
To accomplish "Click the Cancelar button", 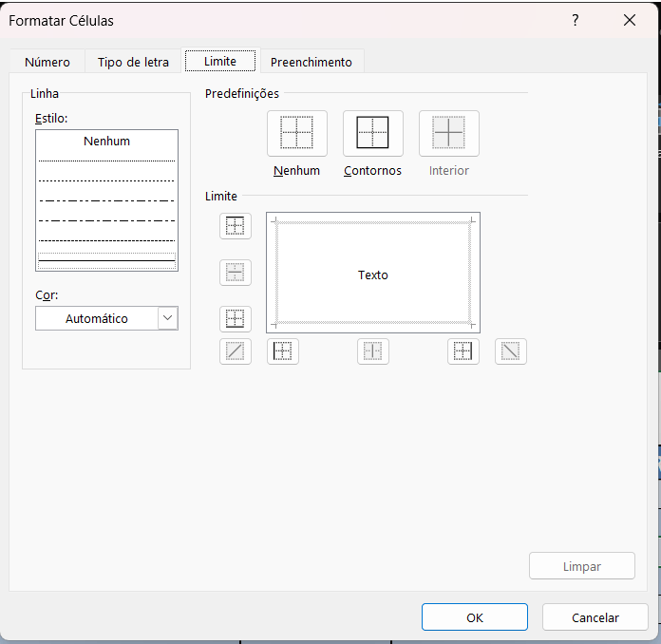I will [595, 617].
